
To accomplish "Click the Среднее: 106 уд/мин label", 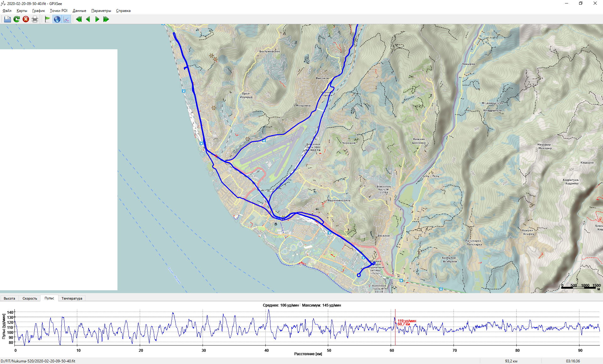I will pyautogui.click(x=281, y=305).
